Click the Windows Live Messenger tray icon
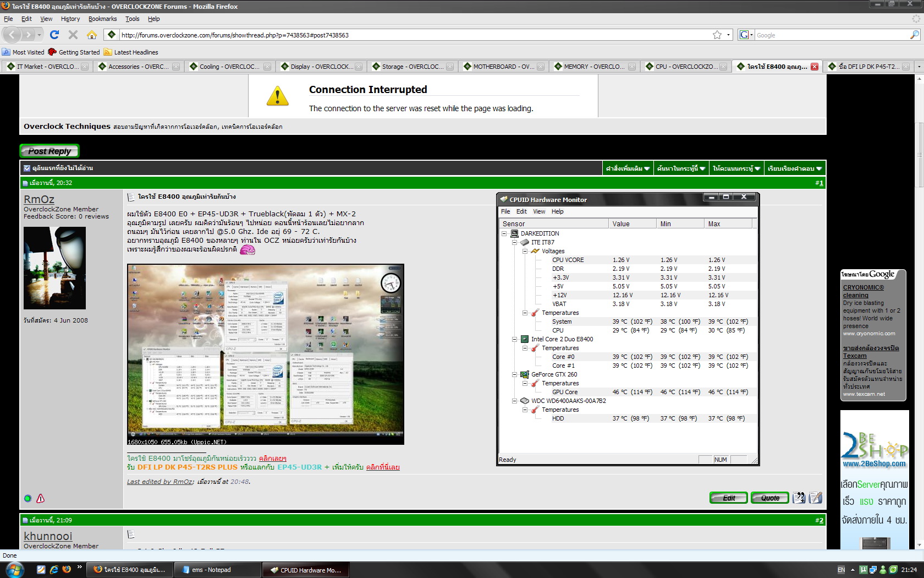 (x=883, y=570)
